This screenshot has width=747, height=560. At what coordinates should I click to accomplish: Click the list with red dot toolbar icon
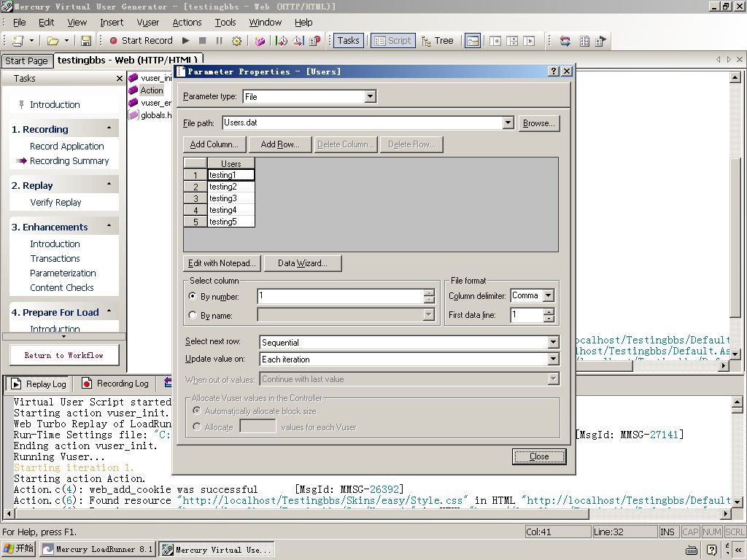pyautogui.click(x=315, y=41)
